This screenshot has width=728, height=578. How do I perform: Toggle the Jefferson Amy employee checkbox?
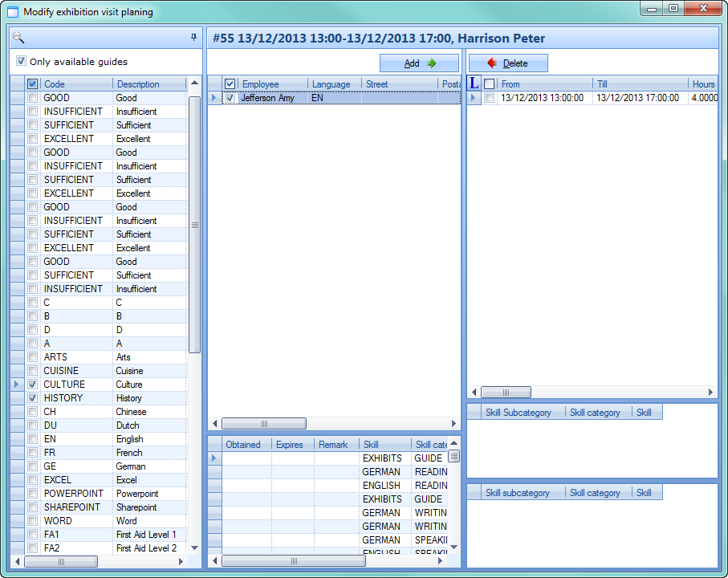230,98
